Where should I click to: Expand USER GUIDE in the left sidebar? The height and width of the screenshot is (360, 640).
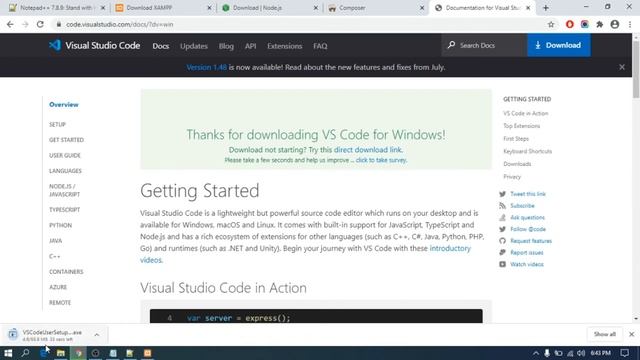point(64,156)
